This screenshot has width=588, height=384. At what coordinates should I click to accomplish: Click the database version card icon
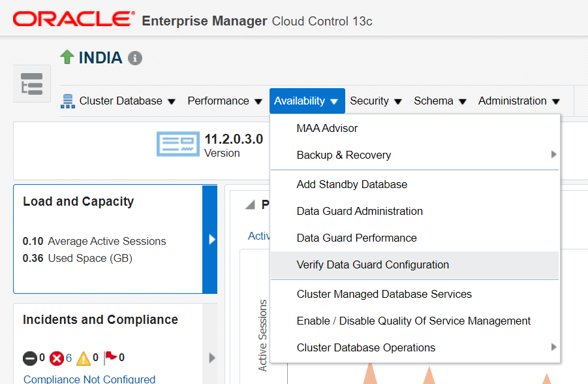[x=178, y=144]
